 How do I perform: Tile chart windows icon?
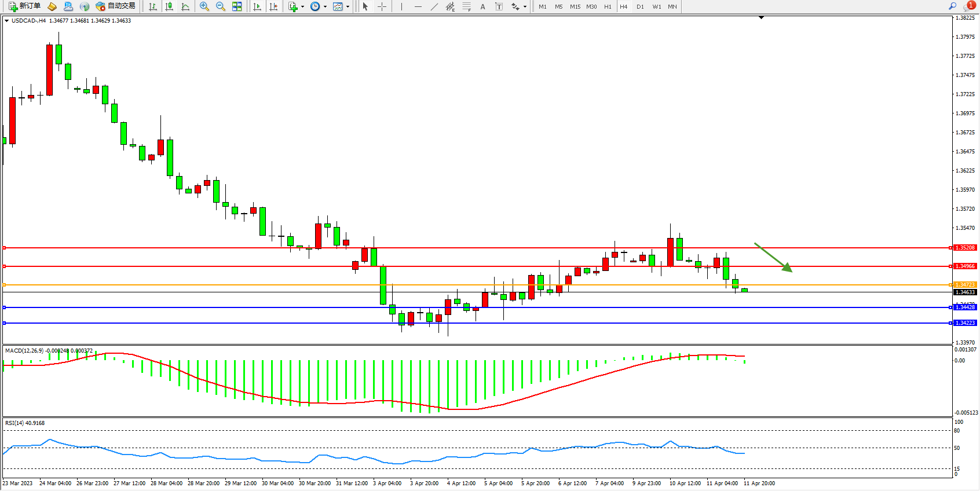coord(237,6)
